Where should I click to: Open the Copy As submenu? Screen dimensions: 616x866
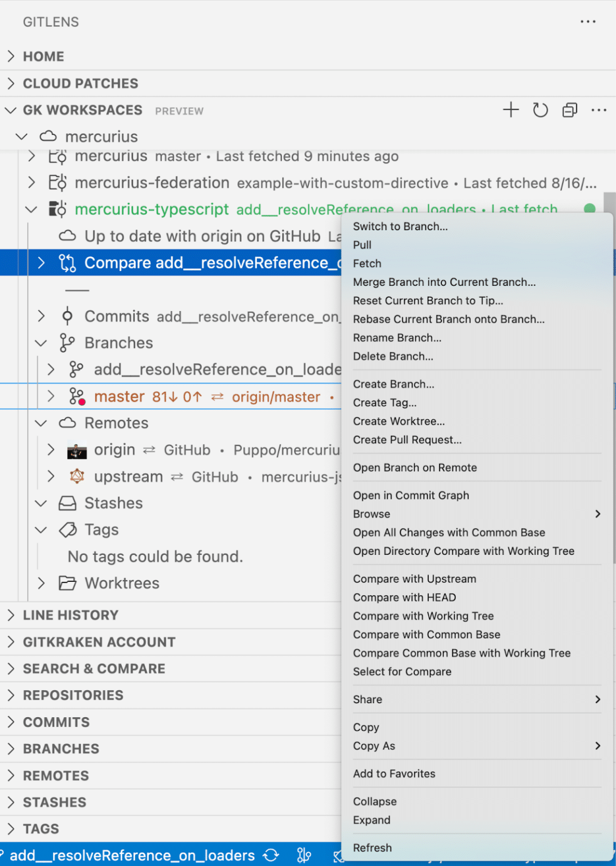pos(374,746)
